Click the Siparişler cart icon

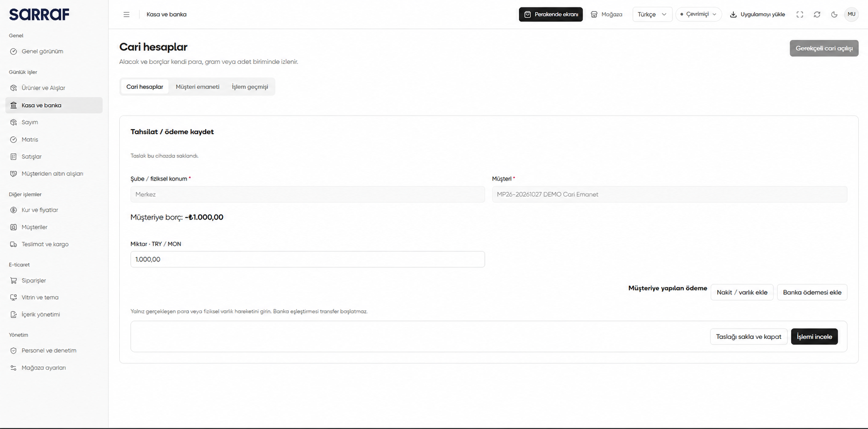coord(14,280)
